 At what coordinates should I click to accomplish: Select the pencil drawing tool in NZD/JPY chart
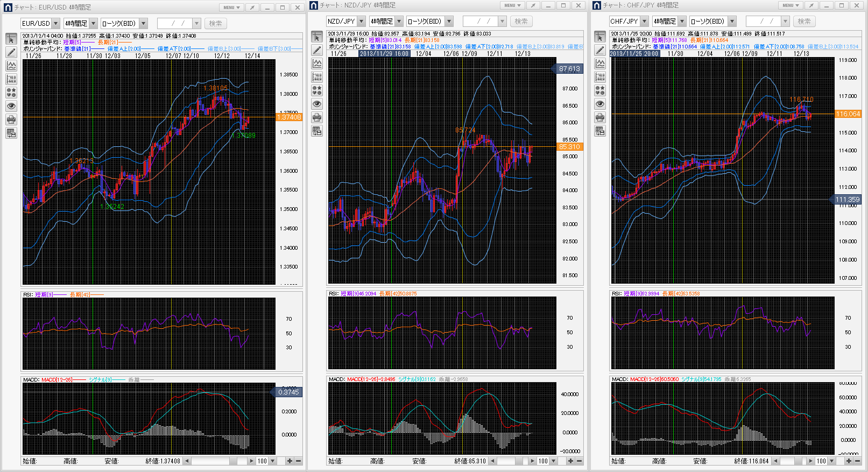point(317,50)
